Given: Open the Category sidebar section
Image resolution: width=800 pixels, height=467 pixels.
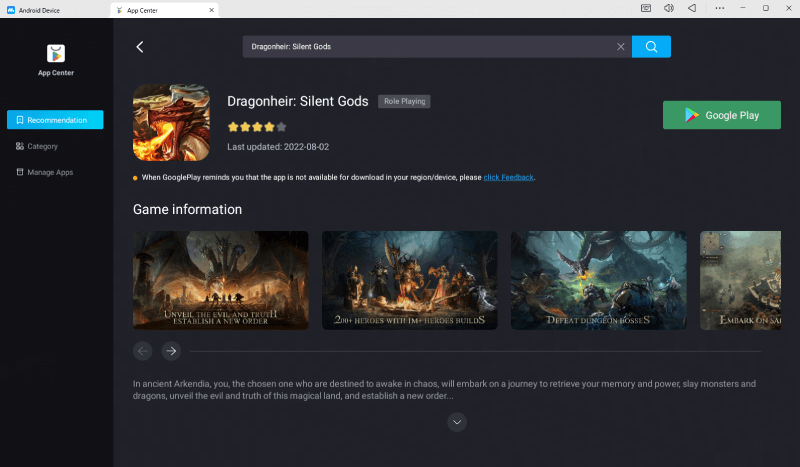Looking at the screenshot, I should (37, 146).
